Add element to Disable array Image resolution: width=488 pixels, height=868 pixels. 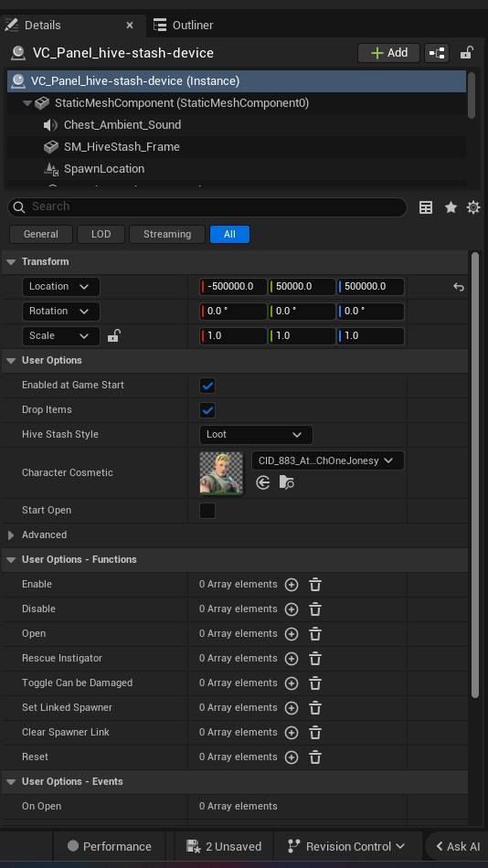click(x=292, y=609)
